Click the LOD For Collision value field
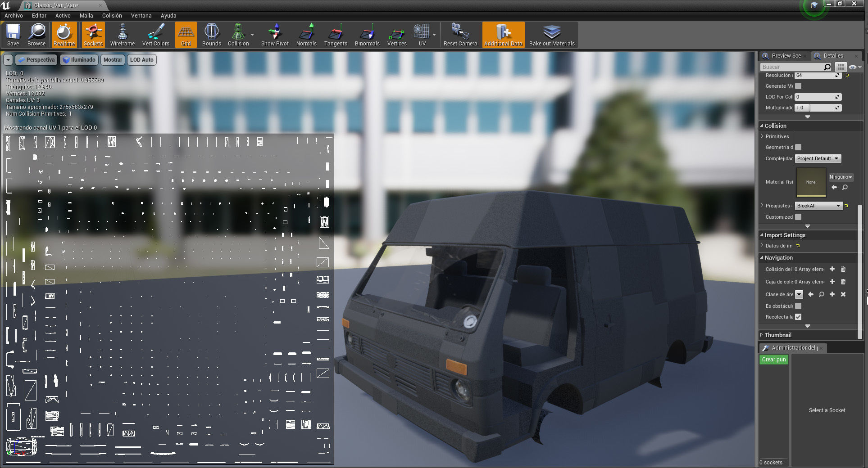This screenshot has height=468, width=868. coord(818,97)
